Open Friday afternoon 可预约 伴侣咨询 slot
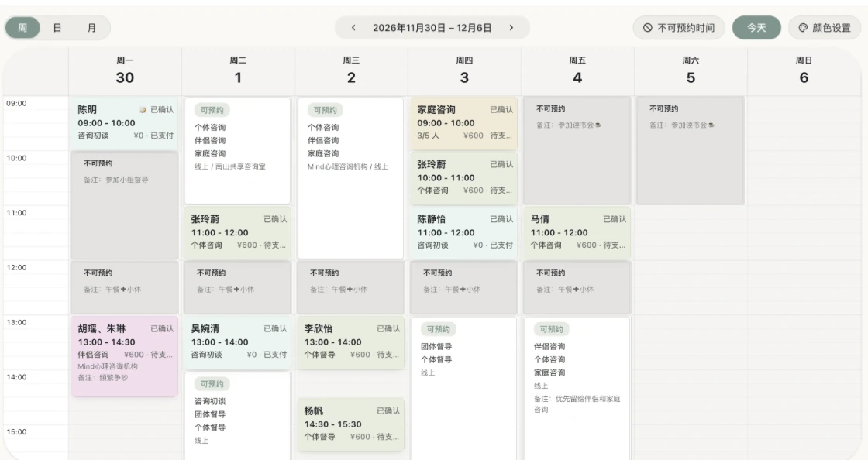Image resolution: width=868 pixels, height=460 pixels. (x=577, y=388)
